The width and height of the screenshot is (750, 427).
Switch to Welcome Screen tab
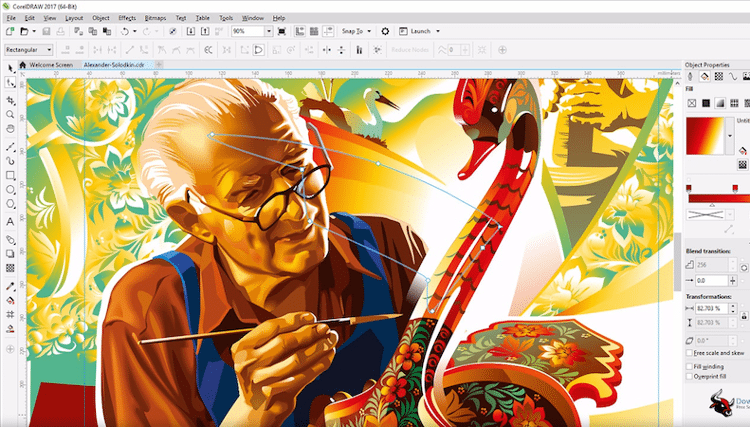[x=51, y=65]
